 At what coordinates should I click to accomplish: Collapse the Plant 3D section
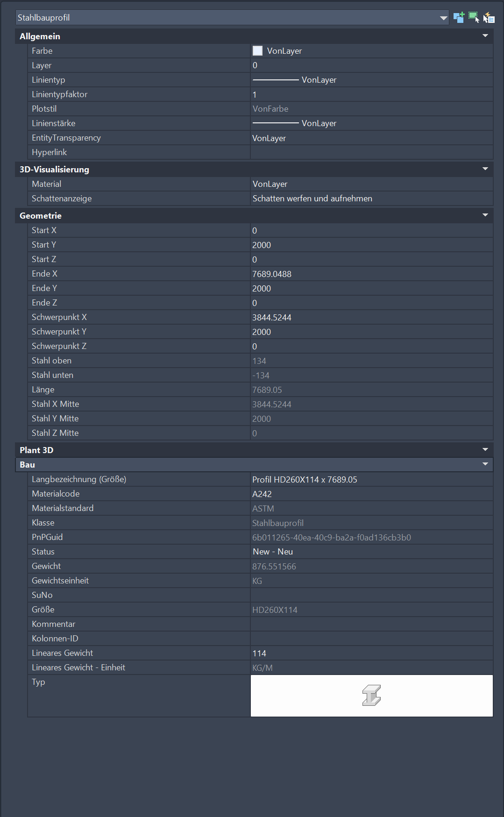click(x=485, y=450)
